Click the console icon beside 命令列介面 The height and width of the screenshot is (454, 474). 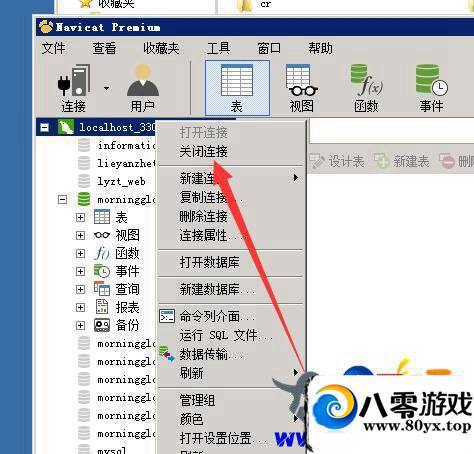click(167, 316)
